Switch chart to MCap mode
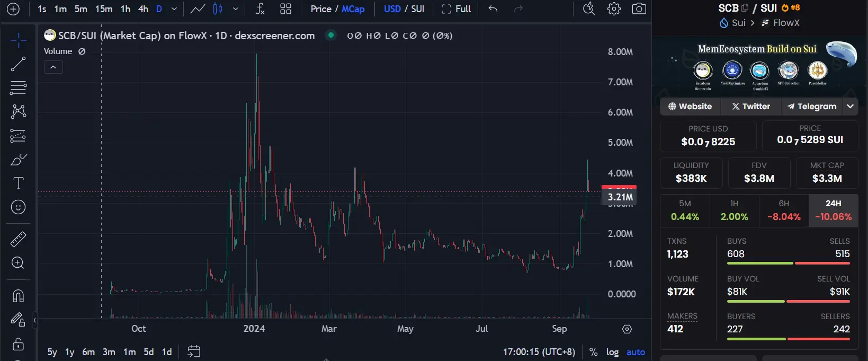Image resolution: width=868 pixels, height=361 pixels. (x=353, y=9)
